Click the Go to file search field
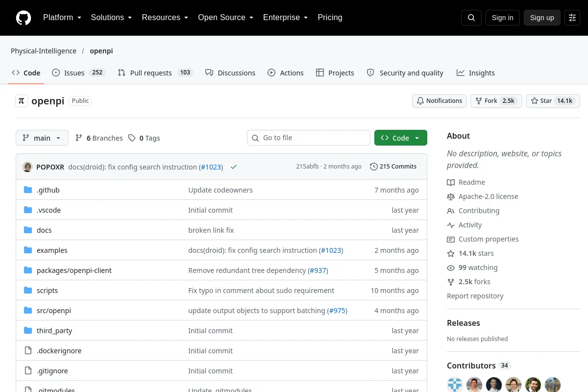This screenshot has width=588, height=392. (x=309, y=138)
